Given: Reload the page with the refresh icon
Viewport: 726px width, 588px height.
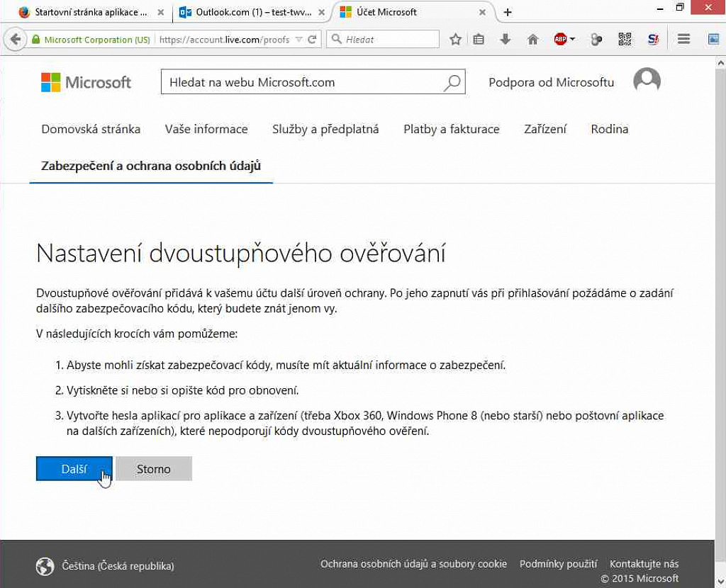Looking at the screenshot, I should click(x=313, y=40).
